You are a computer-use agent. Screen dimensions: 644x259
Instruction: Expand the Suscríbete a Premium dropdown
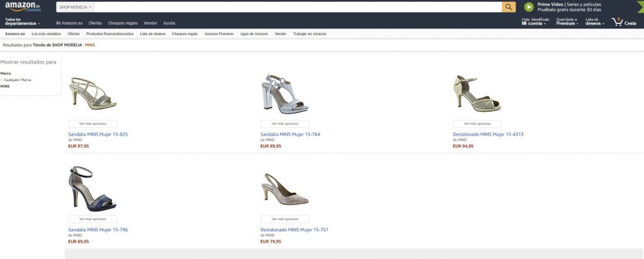(567, 21)
